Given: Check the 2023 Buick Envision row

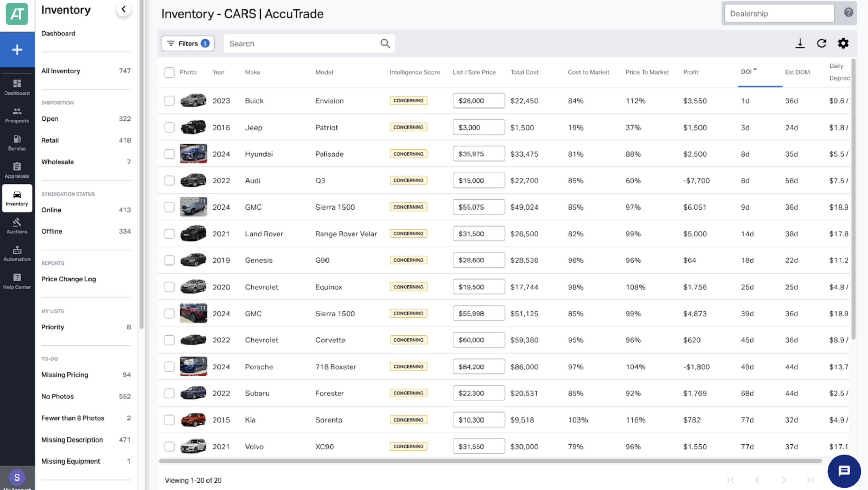Looking at the screenshot, I should [x=170, y=101].
